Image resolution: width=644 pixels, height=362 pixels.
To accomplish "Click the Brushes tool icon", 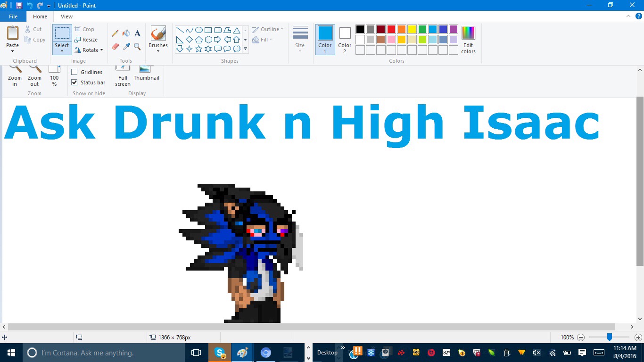I will tap(158, 33).
